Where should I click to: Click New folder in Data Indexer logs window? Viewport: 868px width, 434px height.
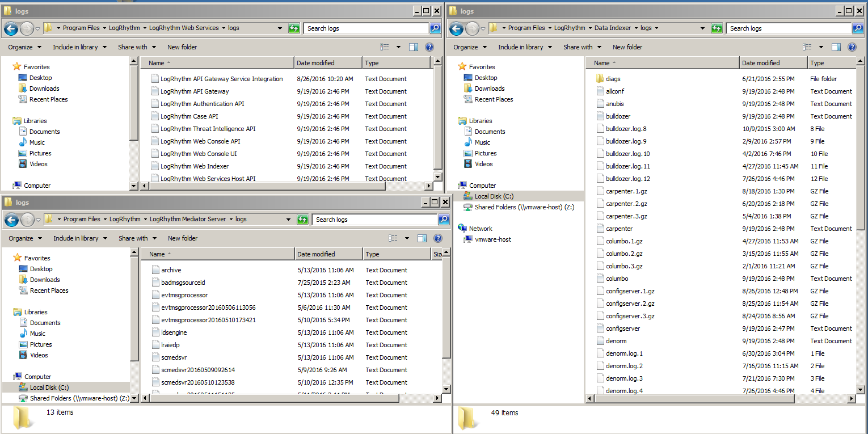(x=627, y=47)
